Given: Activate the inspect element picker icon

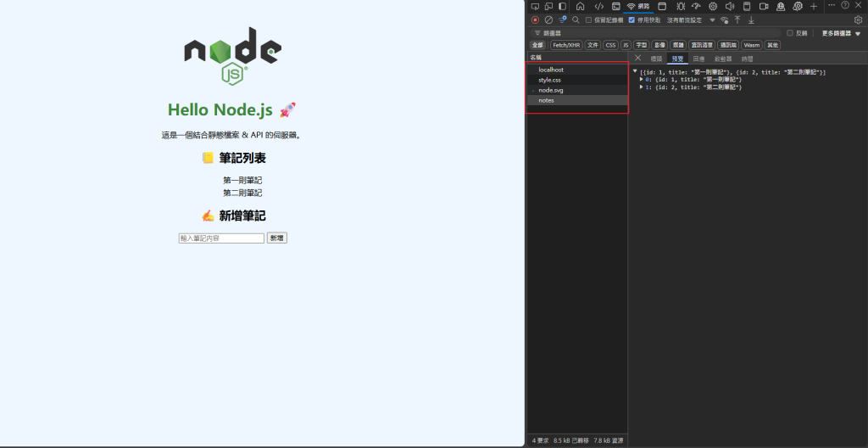Looking at the screenshot, I should coord(535,6).
